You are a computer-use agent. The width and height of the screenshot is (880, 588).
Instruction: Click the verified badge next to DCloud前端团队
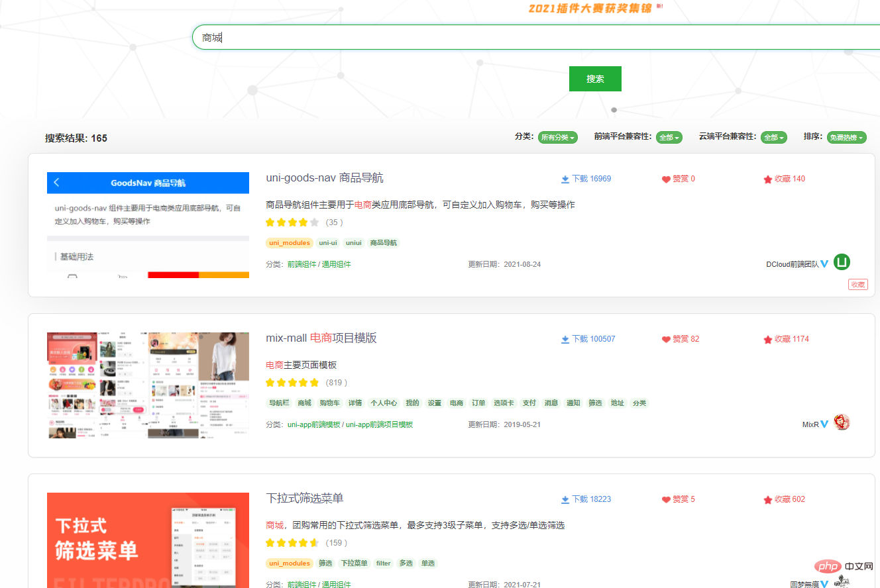tap(824, 264)
